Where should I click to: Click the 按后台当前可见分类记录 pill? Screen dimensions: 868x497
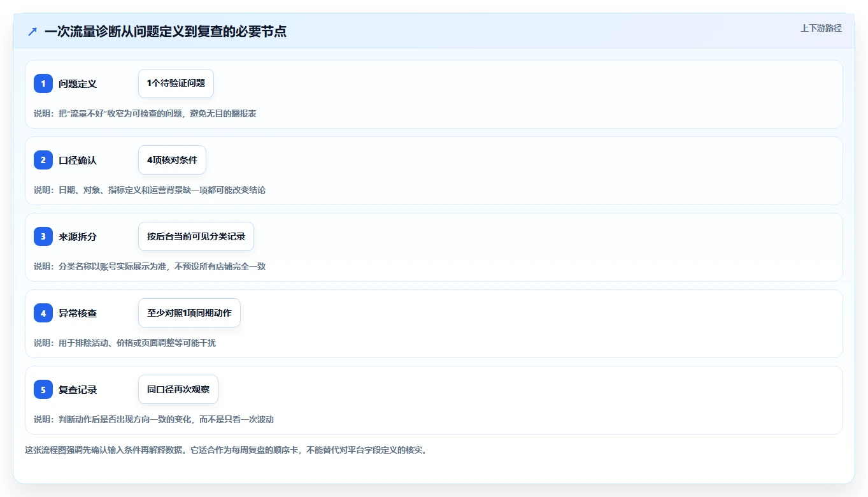[x=196, y=236]
